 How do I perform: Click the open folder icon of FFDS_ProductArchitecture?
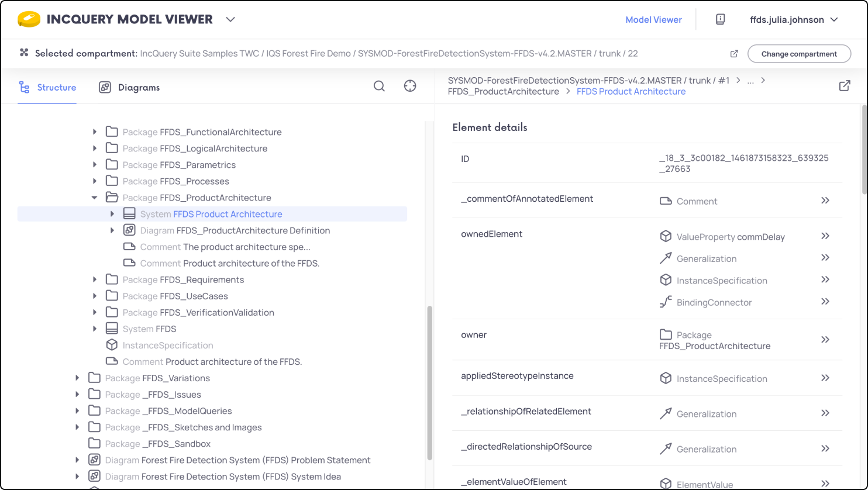pyautogui.click(x=112, y=198)
